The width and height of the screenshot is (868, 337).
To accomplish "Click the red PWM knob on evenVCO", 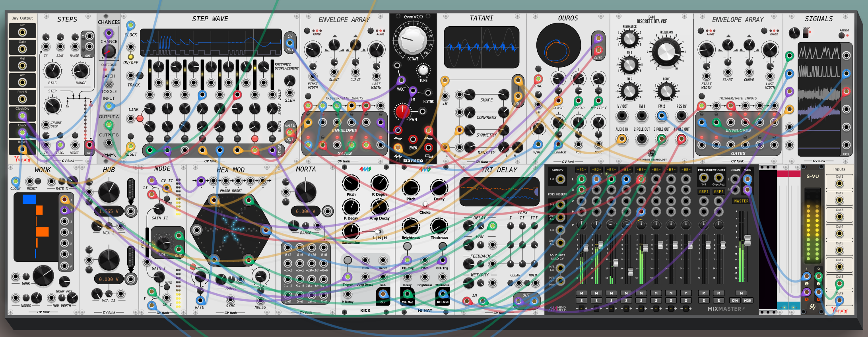I will click(x=402, y=111).
